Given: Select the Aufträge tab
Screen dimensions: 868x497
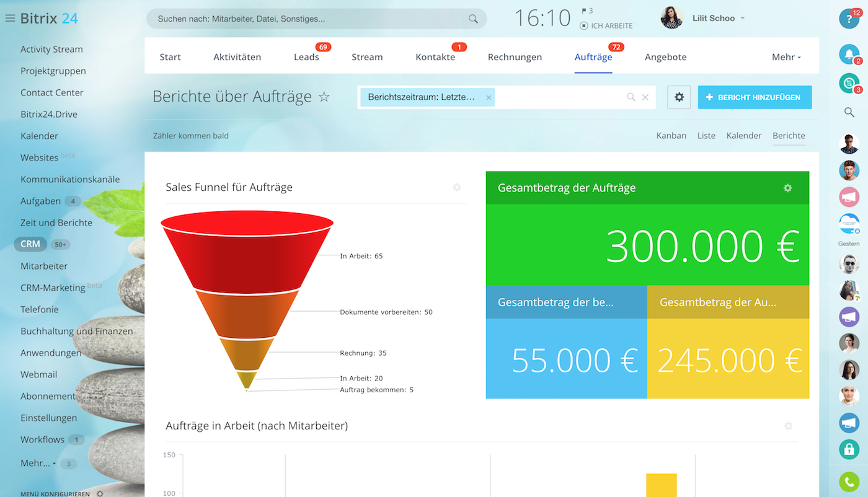Looking at the screenshot, I should [x=593, y=57].
